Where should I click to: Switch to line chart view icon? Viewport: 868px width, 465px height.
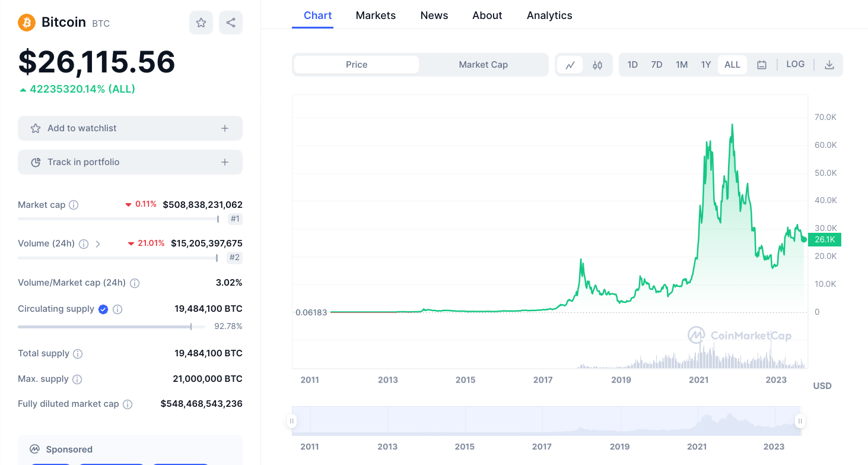click(570, 65)
